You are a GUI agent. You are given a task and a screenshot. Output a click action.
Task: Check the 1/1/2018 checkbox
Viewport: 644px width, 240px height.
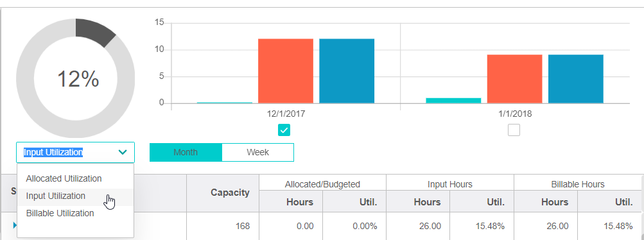514,130
